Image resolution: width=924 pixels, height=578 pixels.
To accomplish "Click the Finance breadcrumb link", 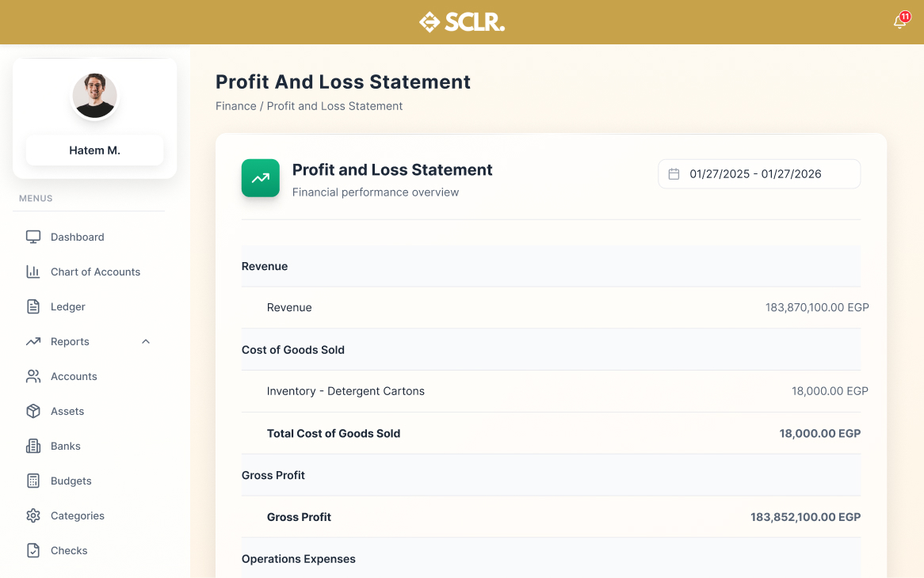I will 236,106.
